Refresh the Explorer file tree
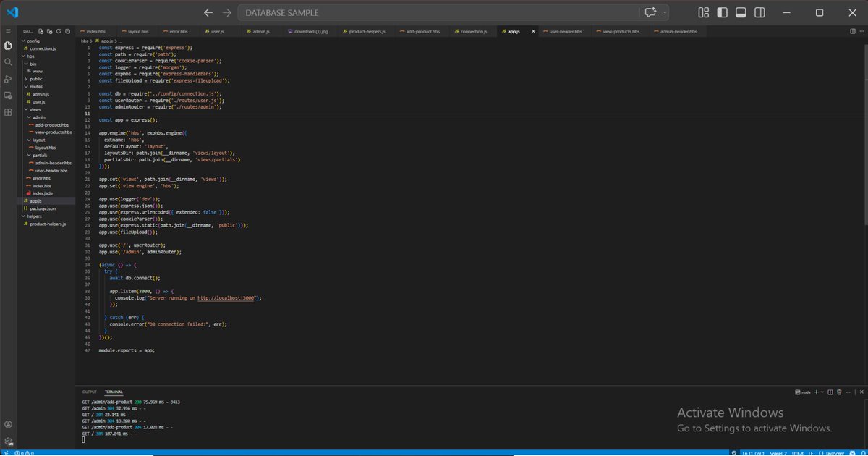Image resolution: width=868 pixels, height=456 pixels. 59,31
